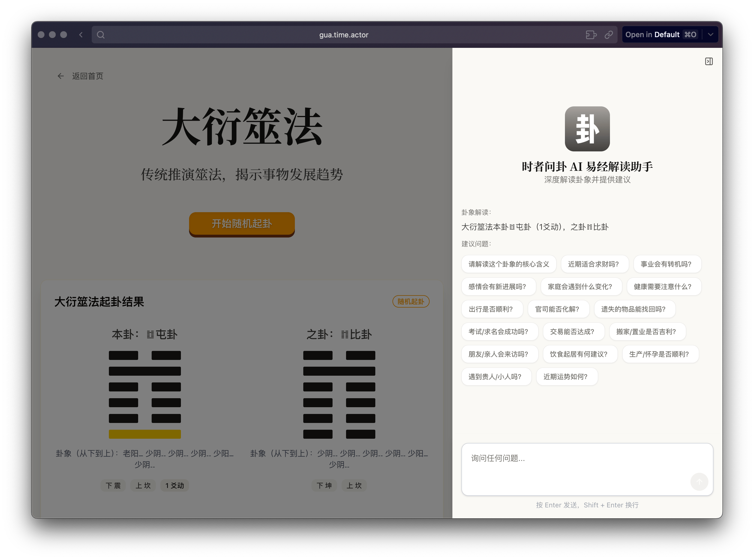Click the 大衍筮法本卦屯卦 reading summary text
Image resolution: width=754 pixels, height=560 pixels.
click(535, 227)
